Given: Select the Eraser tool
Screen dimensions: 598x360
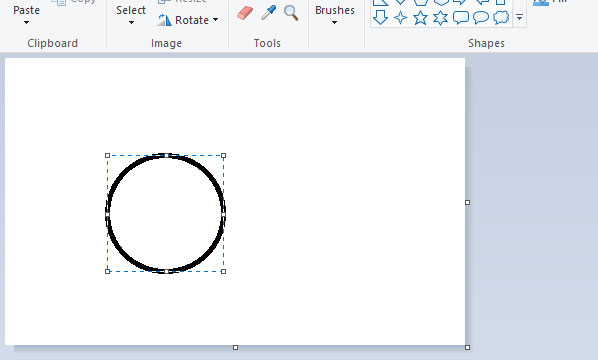Looking at the screenshot, I should tap(245, 13).
